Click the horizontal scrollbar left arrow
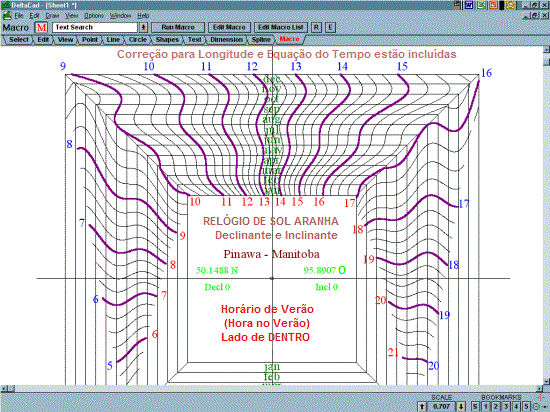The width and height of the screenshot is (550, 412). click(4, 389)
